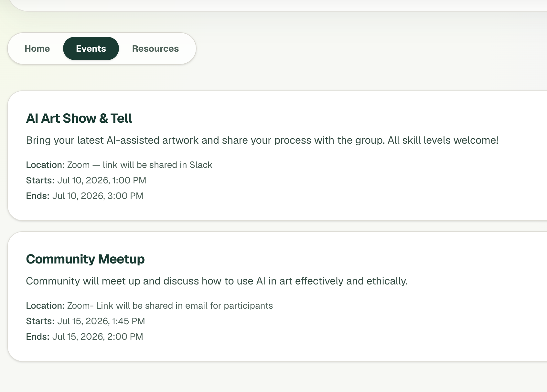The width and height of the screenshot is (547, 392).
Task: Click the end time 'Jul 10, 2026, 3:00 PM'
Action: pyautogui.click(x=98, y=196)
